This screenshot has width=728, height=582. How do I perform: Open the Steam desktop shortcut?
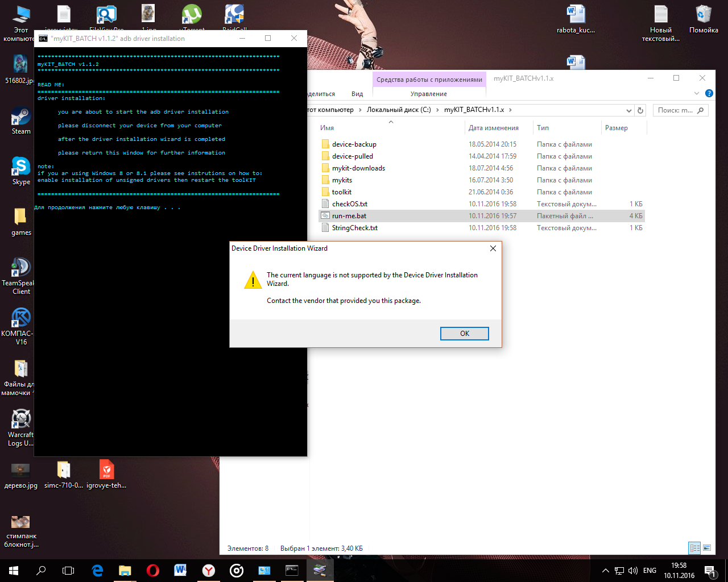click(21, 120)
